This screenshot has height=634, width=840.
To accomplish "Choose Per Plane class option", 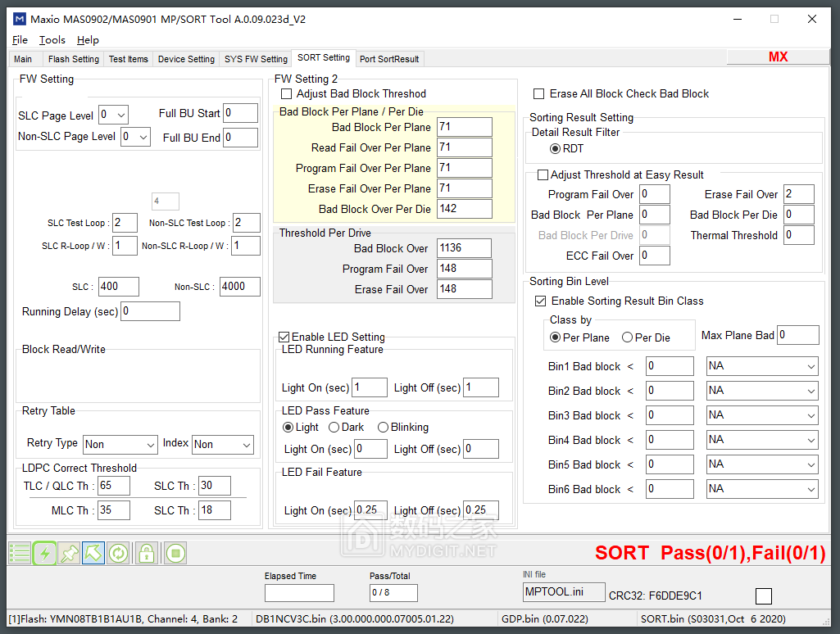I will tap(556, 337).
